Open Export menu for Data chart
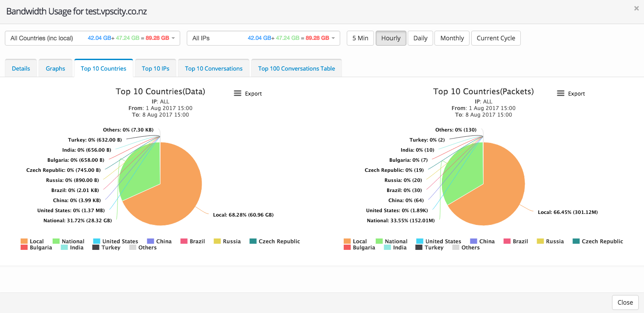Viewport: 644px width, 313px height. point(248,93)
